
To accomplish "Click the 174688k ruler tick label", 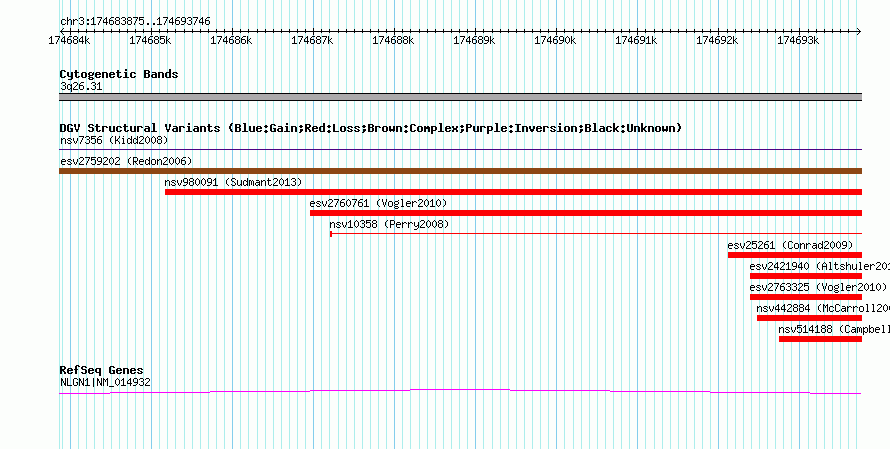I will pos(393,40).
